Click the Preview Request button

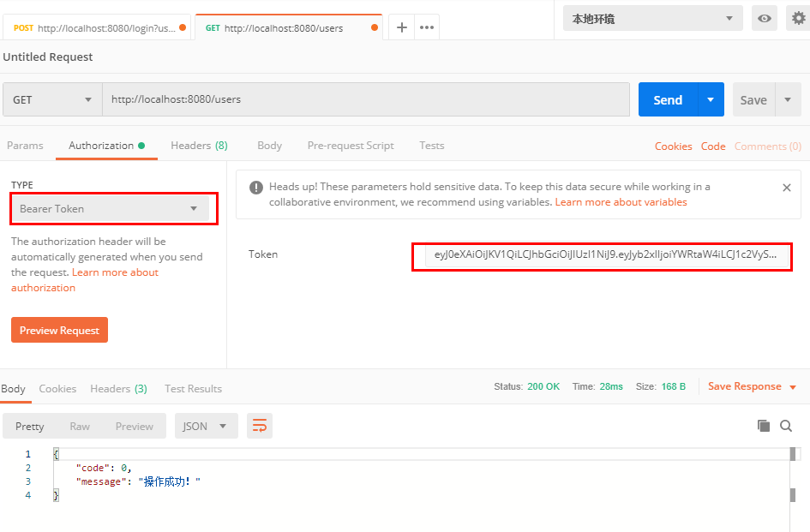59,330
